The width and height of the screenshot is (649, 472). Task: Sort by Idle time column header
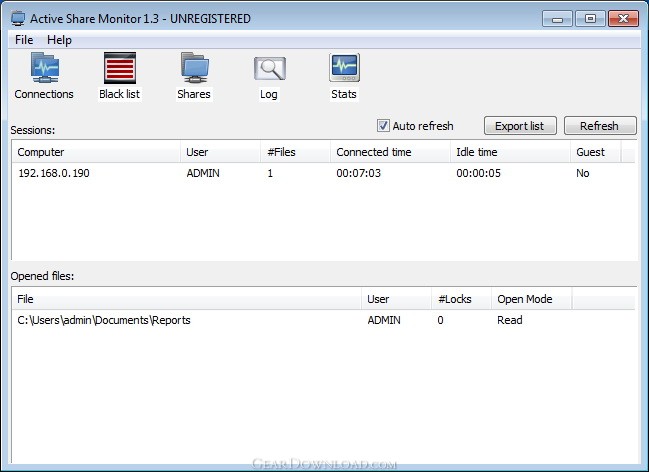pos(510,152)
